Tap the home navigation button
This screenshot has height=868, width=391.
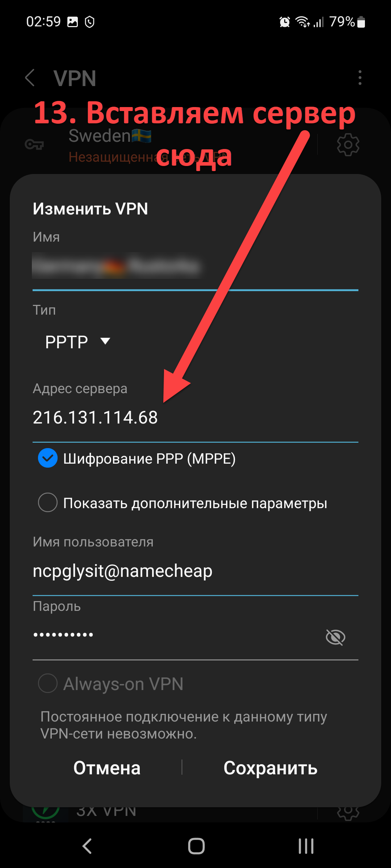point(196,846)
